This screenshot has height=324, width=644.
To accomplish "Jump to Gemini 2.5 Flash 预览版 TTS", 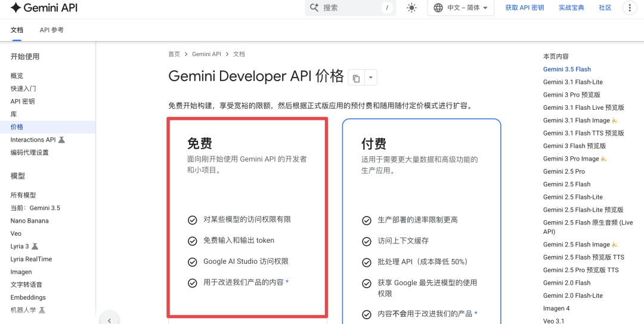I will 584,257.
